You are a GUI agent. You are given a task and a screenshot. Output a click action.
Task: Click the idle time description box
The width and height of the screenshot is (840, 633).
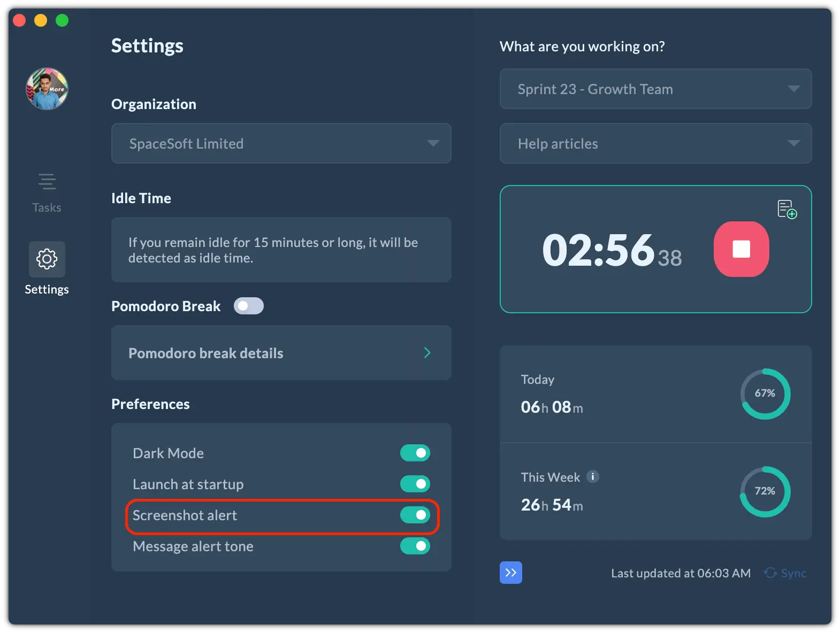tap(281, 250)
